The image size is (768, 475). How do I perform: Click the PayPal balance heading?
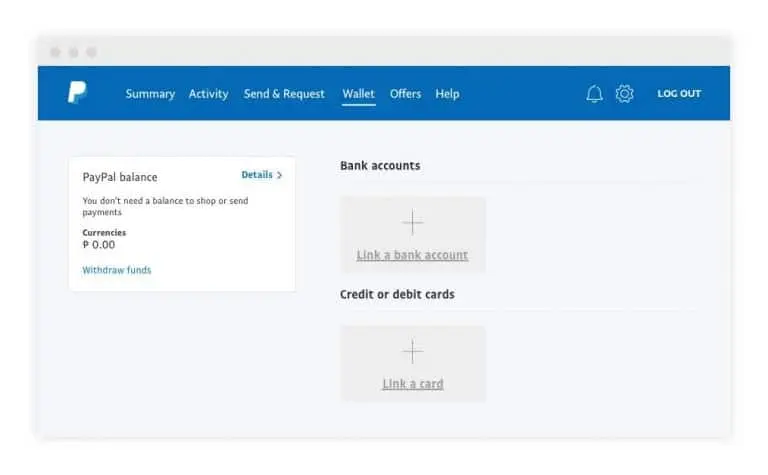pos(120,177)
